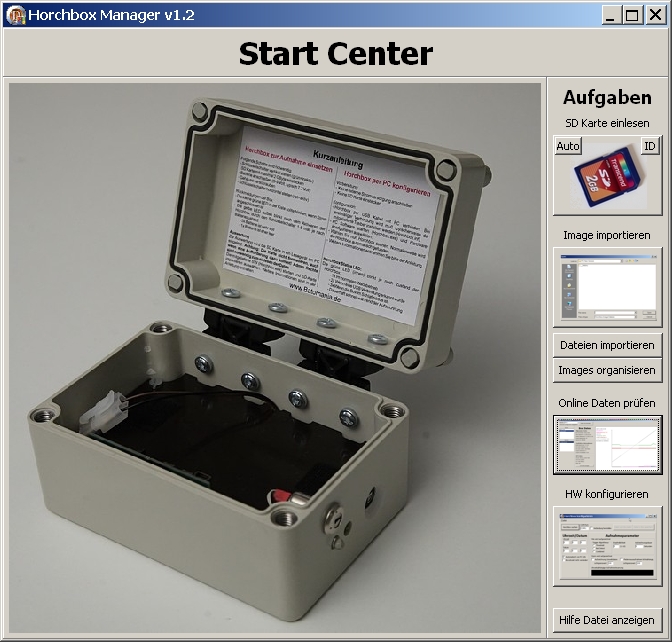Close the Horchbox Manager window

[654, 15]
